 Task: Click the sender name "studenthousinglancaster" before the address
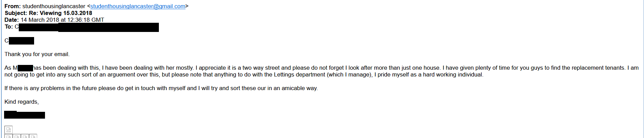pyautogui.click(x=54, y=6)
